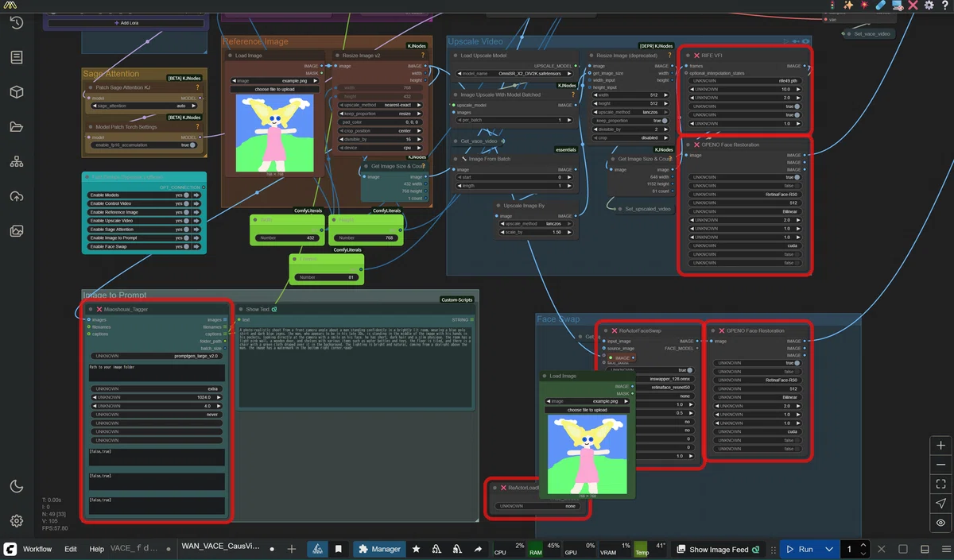This screenshot has width=954, height=560.
Task: Toggle the Enable Image to Prompt switch
Action: (188, 238)
